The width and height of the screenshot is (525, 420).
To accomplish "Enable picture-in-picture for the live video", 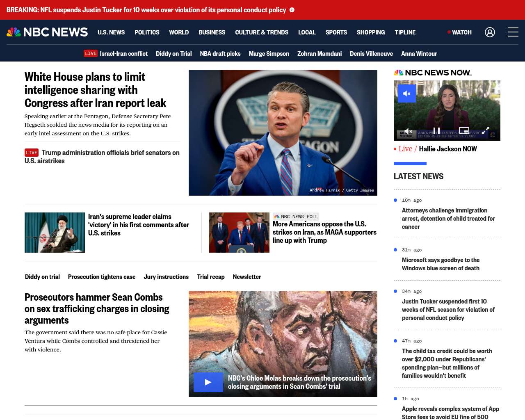I will pos(464,131).
